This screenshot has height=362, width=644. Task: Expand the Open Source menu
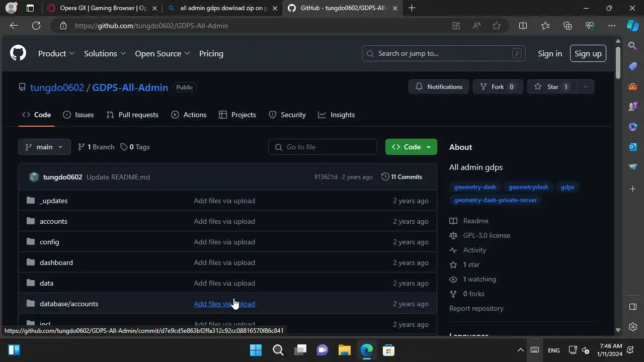click(163, 53)
